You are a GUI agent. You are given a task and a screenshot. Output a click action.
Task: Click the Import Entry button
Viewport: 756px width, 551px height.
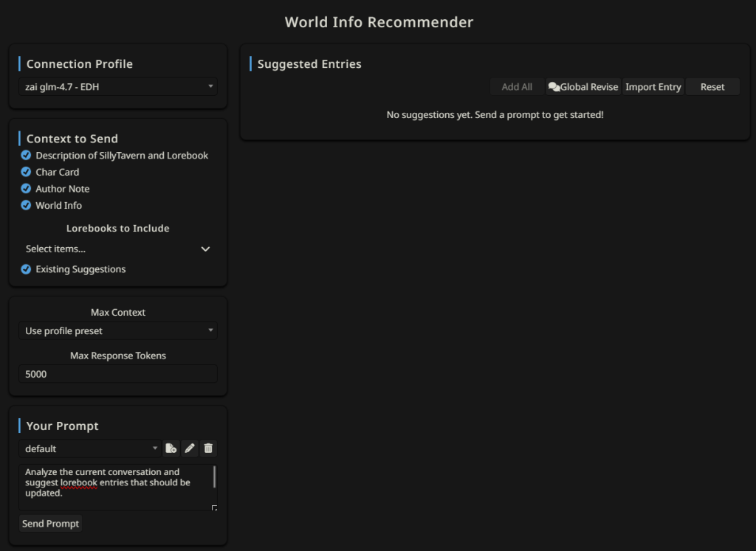coord(653,87)
